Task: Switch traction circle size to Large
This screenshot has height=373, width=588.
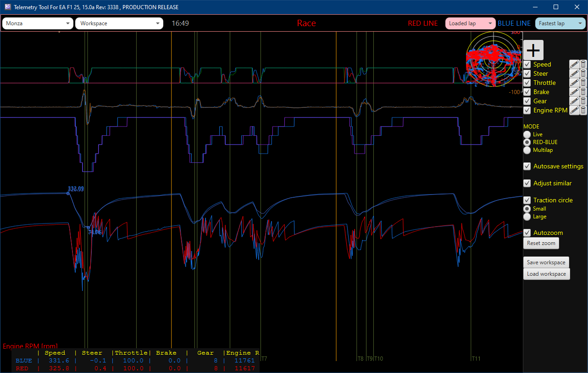Action: point(527,217)
